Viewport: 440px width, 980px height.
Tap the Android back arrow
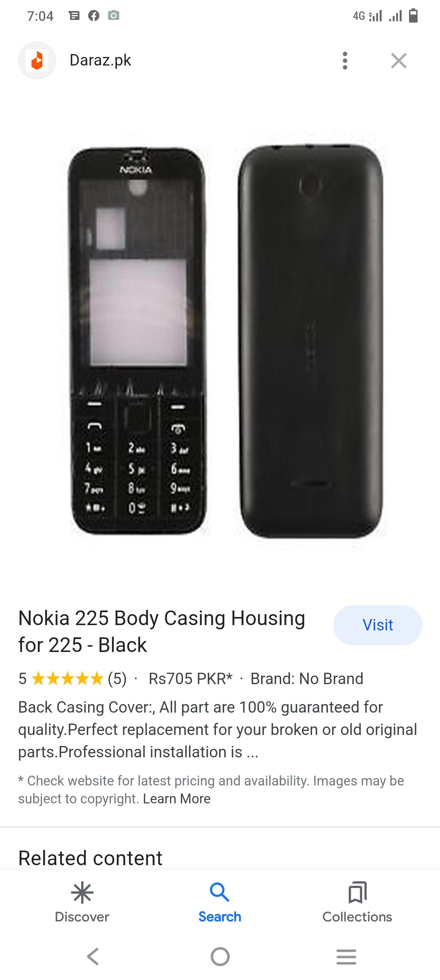coord(93,956)
